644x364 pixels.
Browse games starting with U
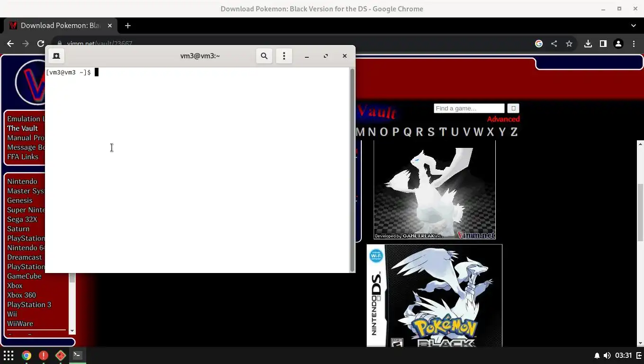tap(455, 132)
